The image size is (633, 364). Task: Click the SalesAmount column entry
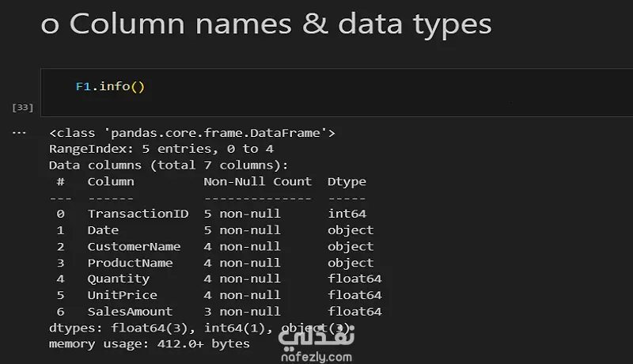coord(130,312)
